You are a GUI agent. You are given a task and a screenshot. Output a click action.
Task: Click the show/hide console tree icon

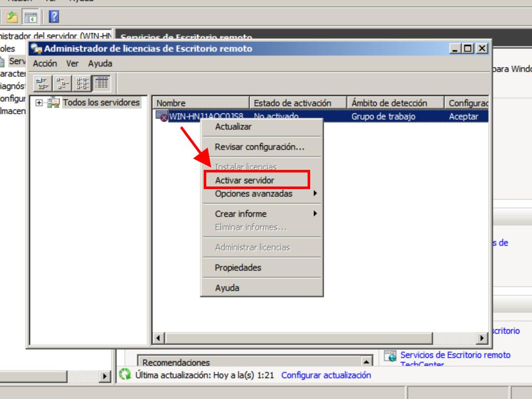[31, 17]
